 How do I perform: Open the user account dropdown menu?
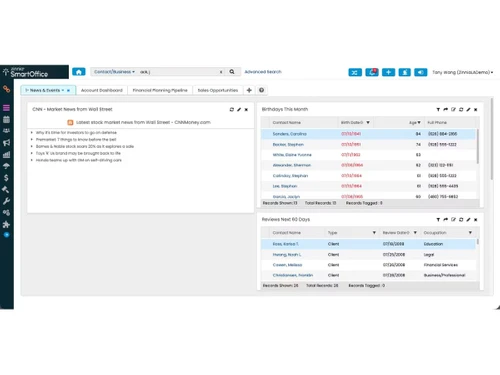click(463, 72)
